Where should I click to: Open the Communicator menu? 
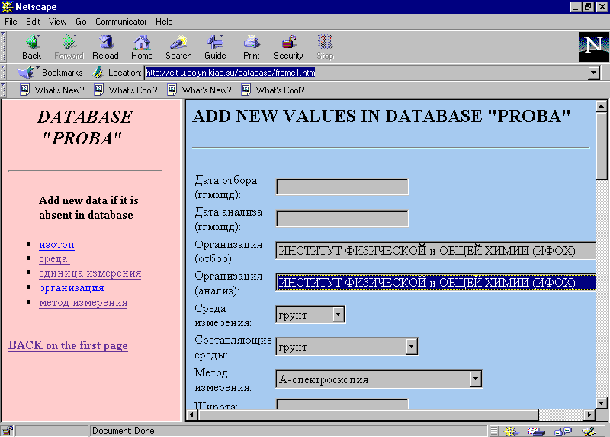pyautogui.click(x=121, y=20)
